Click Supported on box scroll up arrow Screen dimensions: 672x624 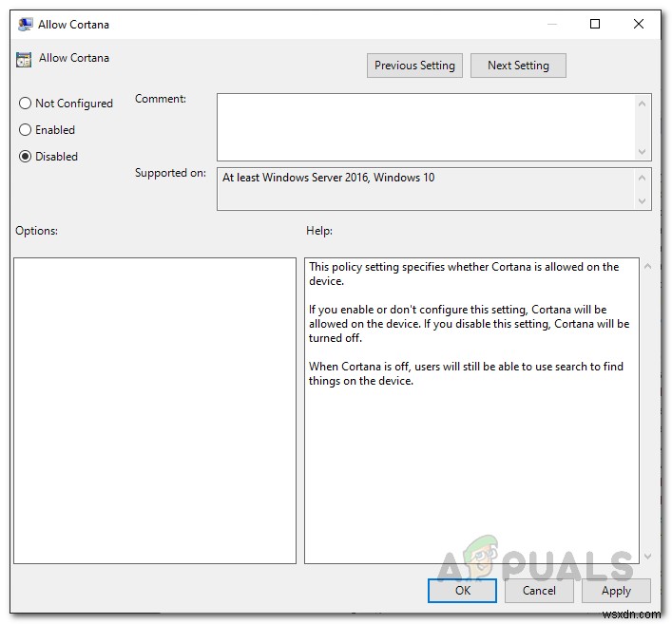642,178
